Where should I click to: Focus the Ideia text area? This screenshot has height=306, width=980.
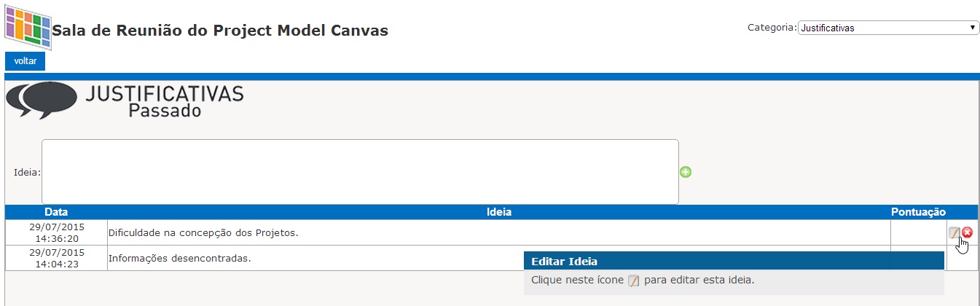coord(360,172)
